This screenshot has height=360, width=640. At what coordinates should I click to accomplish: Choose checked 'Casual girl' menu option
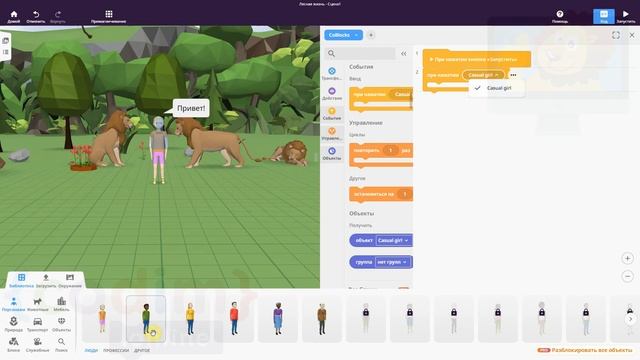pyautogui.click(x=496, y=88)
